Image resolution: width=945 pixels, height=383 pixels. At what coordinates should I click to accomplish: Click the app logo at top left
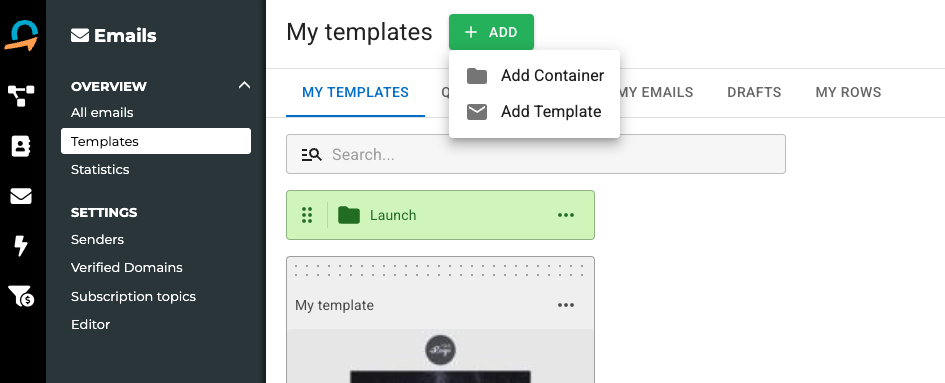coord(21,36)
